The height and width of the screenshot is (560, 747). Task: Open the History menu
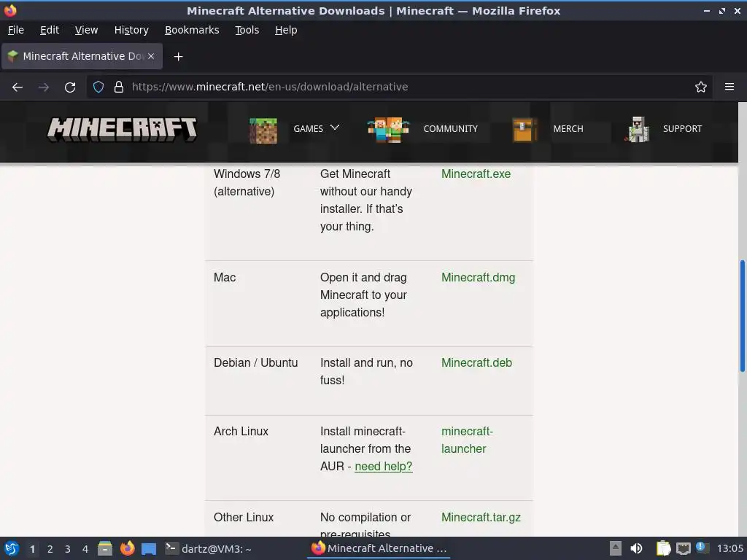click(x=131, y=30)
